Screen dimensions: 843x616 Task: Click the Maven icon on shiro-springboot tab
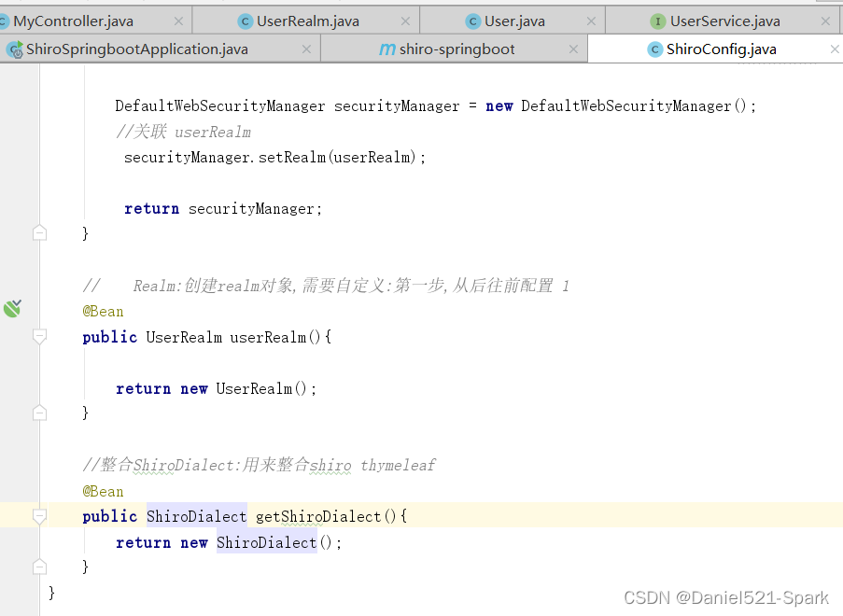point(387,49)
